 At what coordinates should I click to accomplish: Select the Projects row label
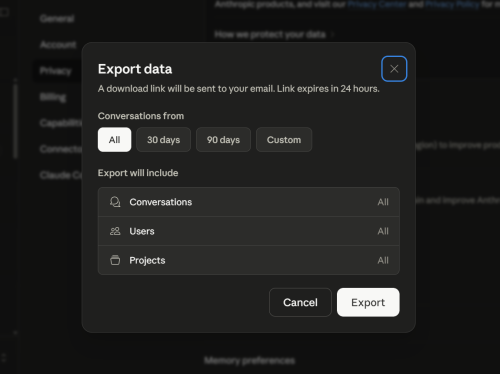click(147, 260)
